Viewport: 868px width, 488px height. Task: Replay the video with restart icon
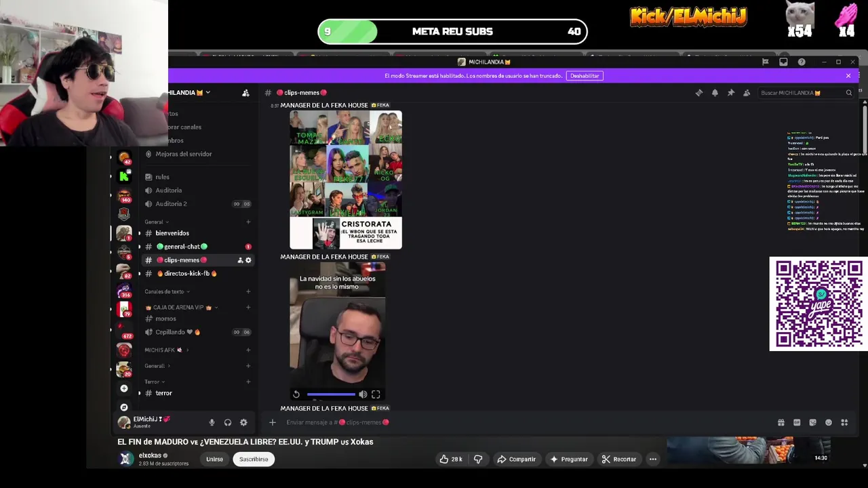pos(296,394)
